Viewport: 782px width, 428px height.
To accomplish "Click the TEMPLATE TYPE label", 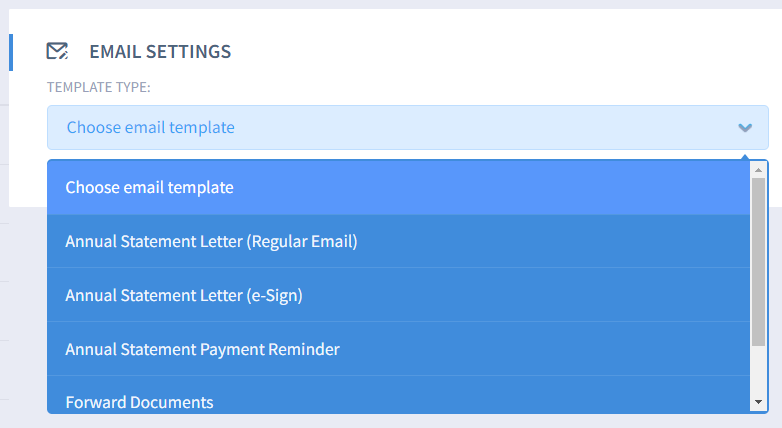I will click(x=98, y=88).
